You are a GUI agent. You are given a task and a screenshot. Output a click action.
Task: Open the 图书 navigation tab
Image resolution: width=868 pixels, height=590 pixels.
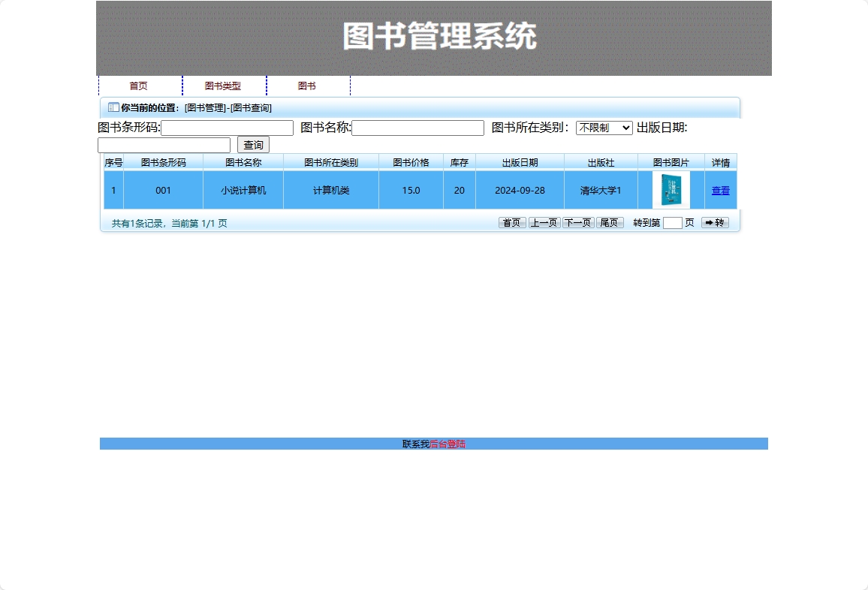(x=308, y=86)
